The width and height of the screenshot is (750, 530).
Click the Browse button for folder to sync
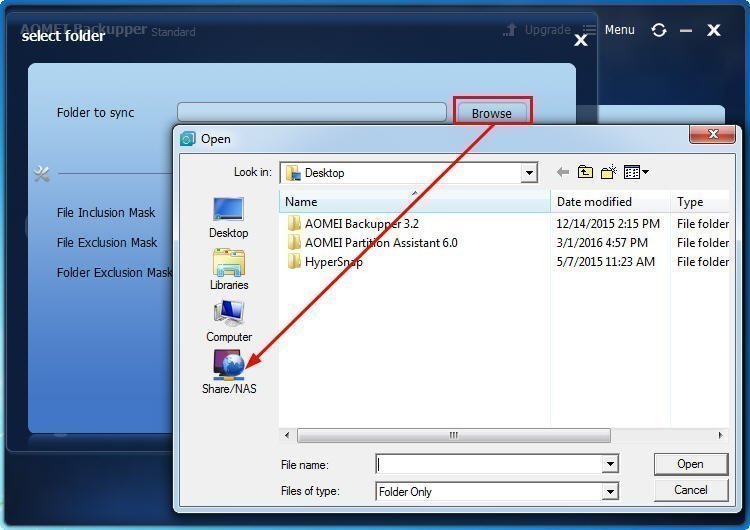[492, 113]
